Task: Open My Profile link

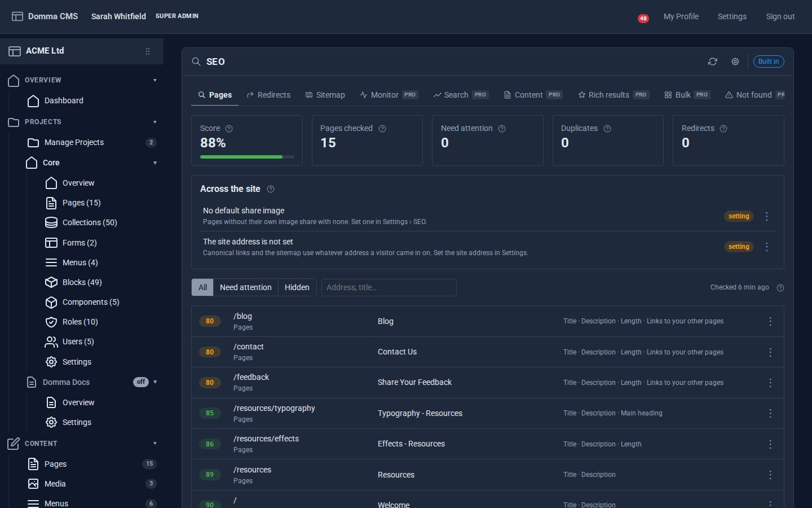Action: coord(681,16)
